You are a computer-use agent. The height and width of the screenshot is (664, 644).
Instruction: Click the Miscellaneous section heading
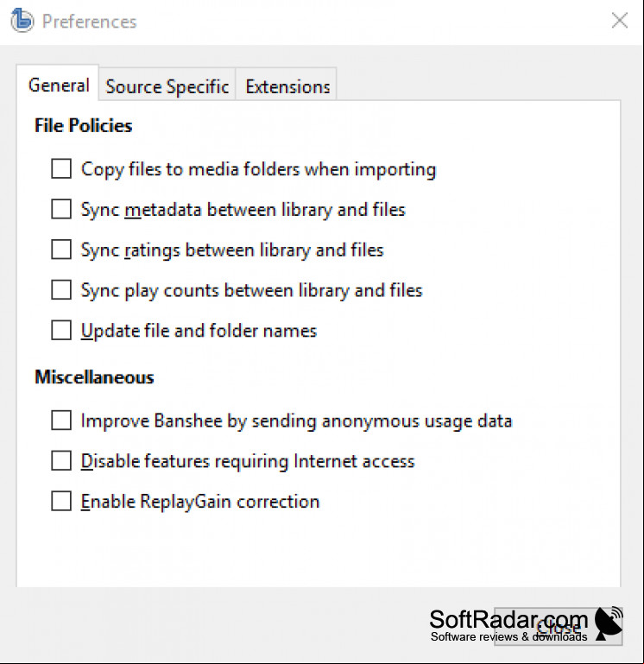[x=94, y=376]
